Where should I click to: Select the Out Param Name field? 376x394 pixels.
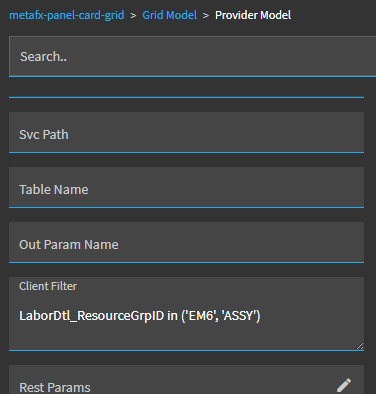(186, 242)
